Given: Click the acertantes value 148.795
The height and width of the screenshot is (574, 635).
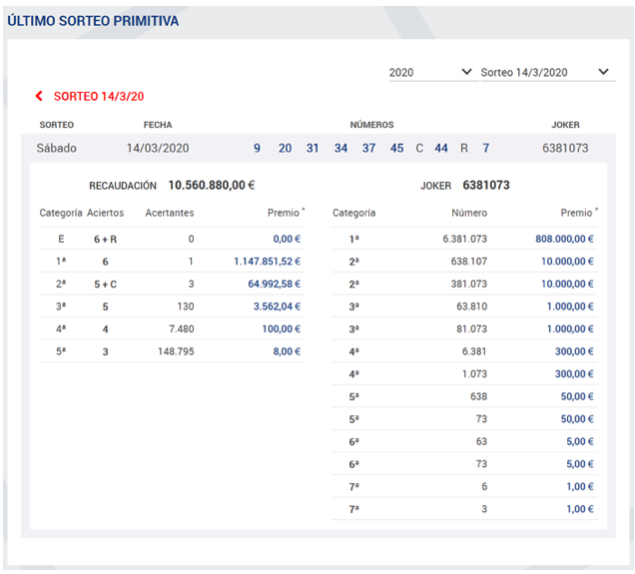Looking at the screenshot, I should coord(176,352).
